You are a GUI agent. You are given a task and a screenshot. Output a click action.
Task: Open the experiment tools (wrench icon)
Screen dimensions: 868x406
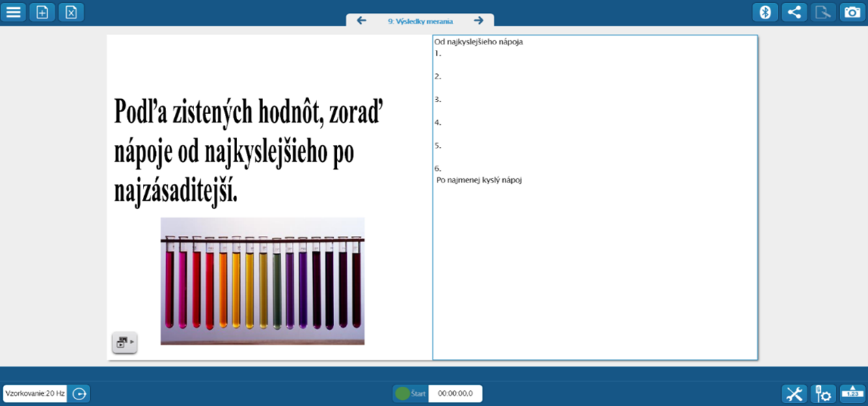point(794,394)
